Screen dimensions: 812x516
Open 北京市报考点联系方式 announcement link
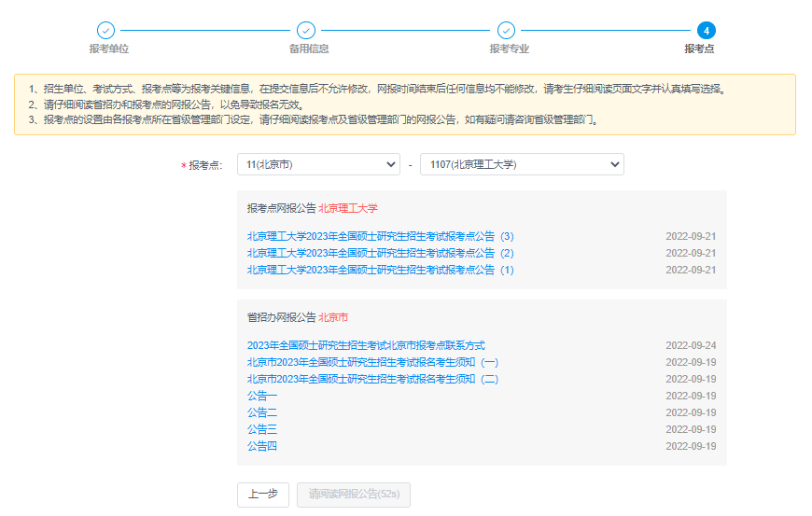[x=366, y=345]
